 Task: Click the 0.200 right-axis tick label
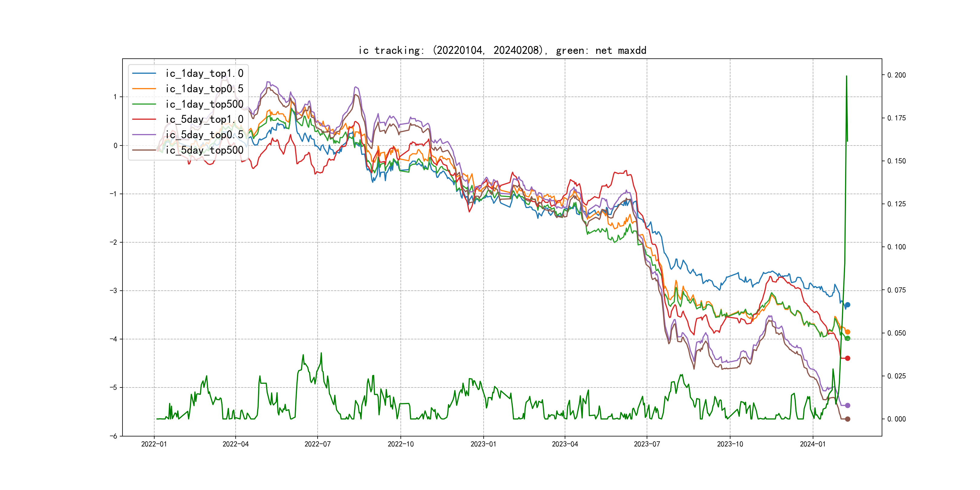click(x=896, y=75)
